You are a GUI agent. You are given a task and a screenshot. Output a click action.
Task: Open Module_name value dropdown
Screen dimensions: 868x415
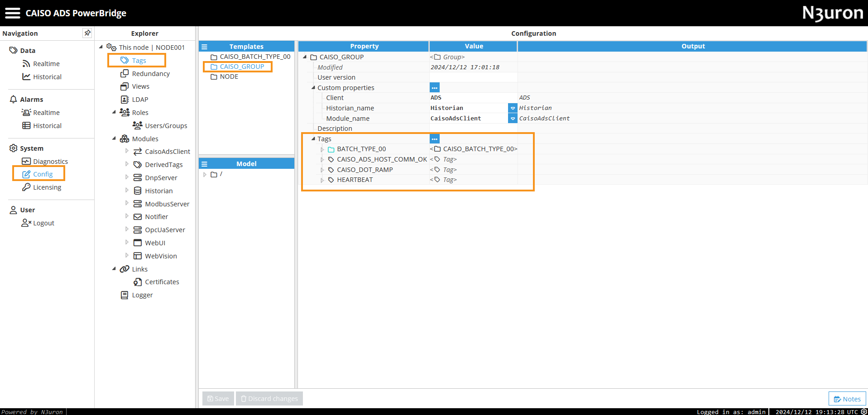[x=513, y=119]
